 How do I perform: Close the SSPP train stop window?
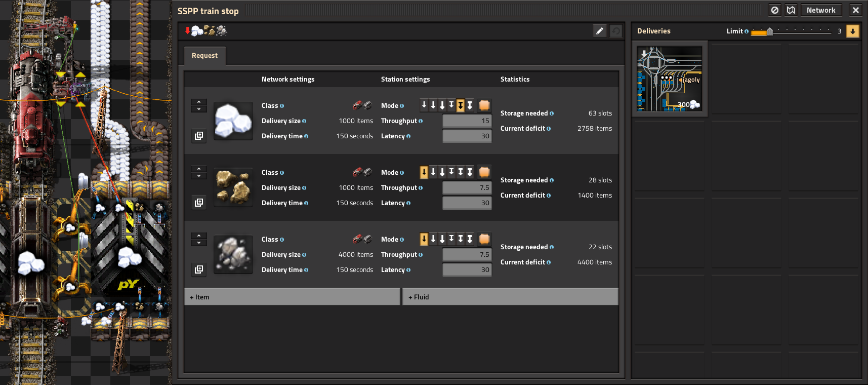pos(856,10)
